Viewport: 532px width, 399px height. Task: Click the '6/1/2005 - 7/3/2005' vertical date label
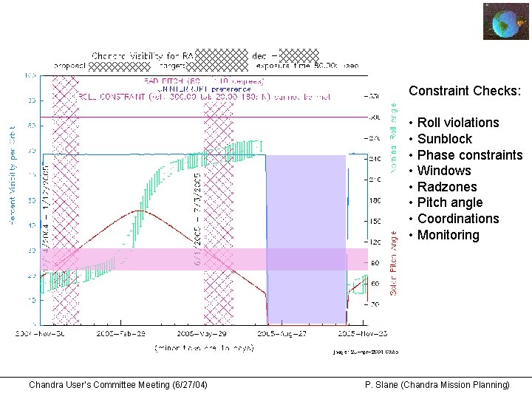click(x=197, y=219)
